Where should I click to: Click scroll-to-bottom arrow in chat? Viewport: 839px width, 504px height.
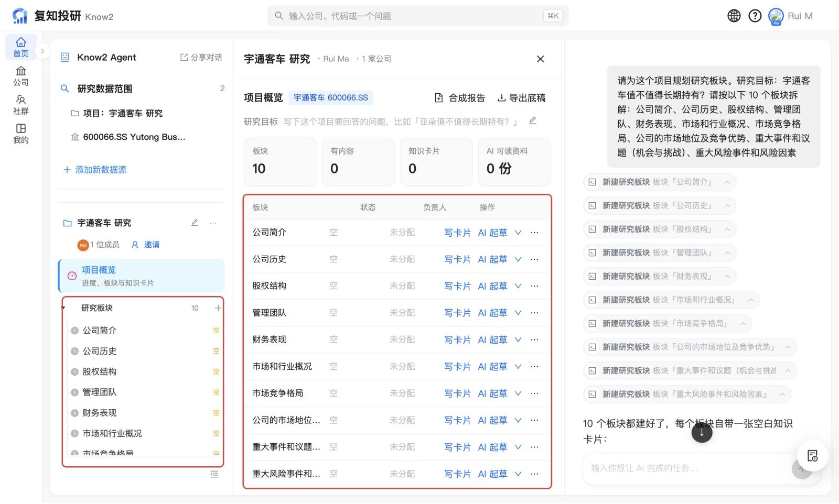pyautogui.click(x=702, y=432)
